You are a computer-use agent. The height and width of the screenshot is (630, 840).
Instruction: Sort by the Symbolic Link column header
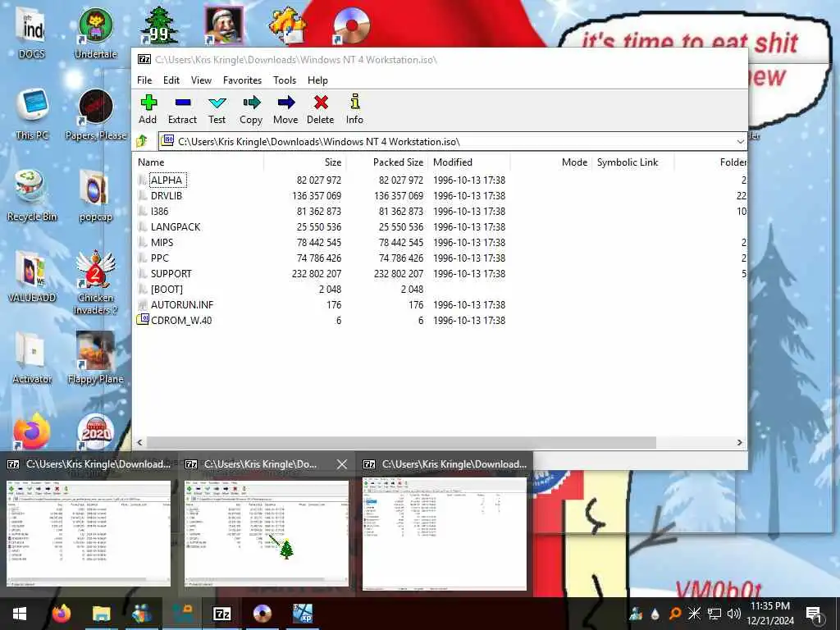(x=632, y=162)
